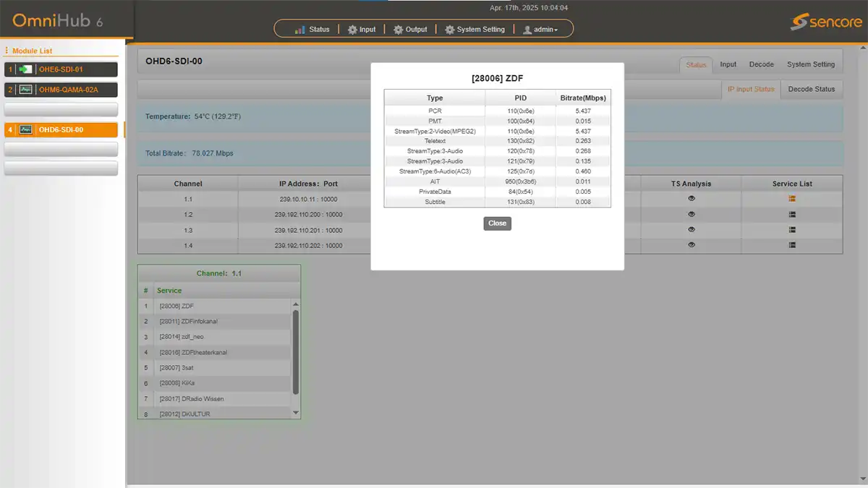868x488 pixels.
Task: Click PID value 121(0x79)
Action: [x=521, y=161]
